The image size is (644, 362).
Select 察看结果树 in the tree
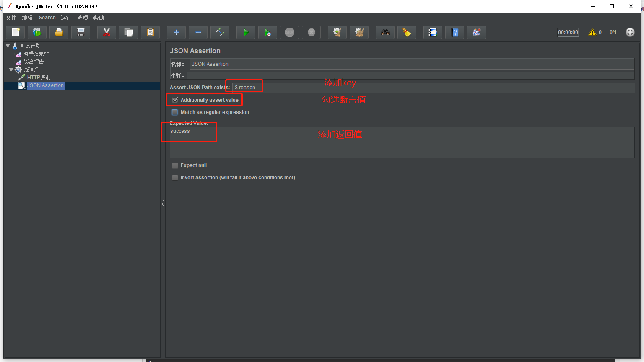[x=36, y=54]
